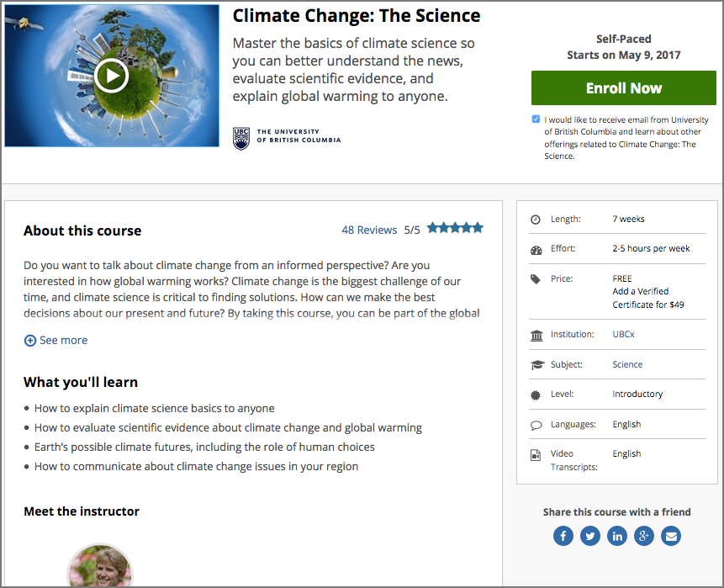Open the 48 Reviews link
724x588 pixels.
pyautogui.click(x=369, y=230)
